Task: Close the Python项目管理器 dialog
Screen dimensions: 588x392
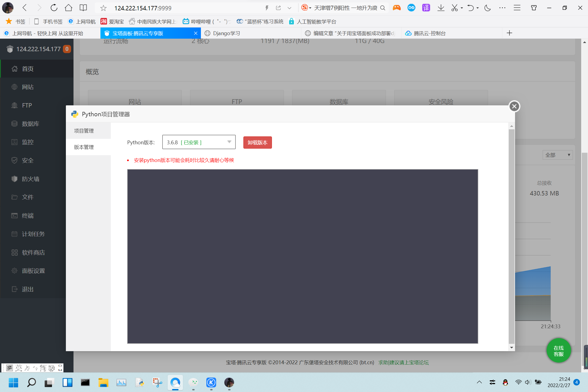Action: (514, 106)
